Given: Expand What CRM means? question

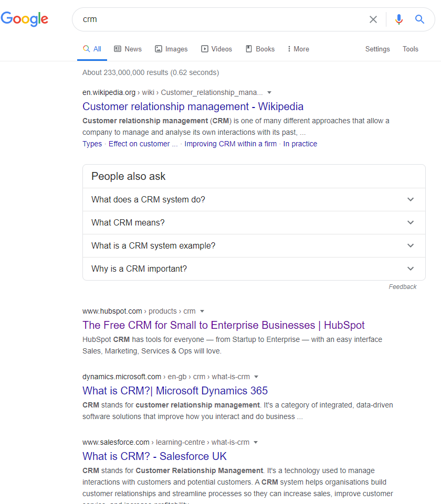Looking at the screenshot, I should 254,223.
